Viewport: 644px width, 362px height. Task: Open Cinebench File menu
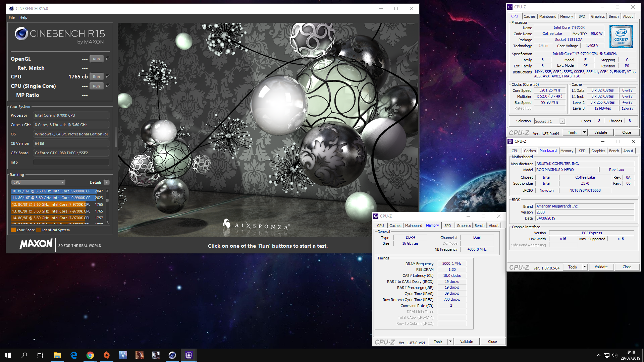[x=12, y=17]
